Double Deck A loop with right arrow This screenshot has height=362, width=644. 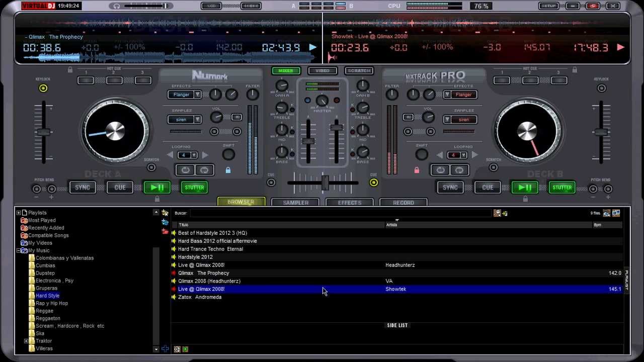[205, 155]
